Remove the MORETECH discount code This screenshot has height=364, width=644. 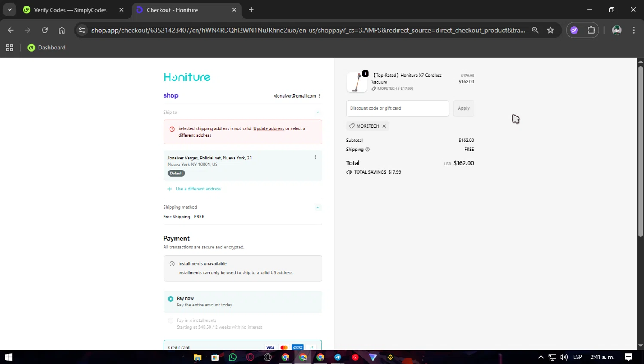(384, 126)
